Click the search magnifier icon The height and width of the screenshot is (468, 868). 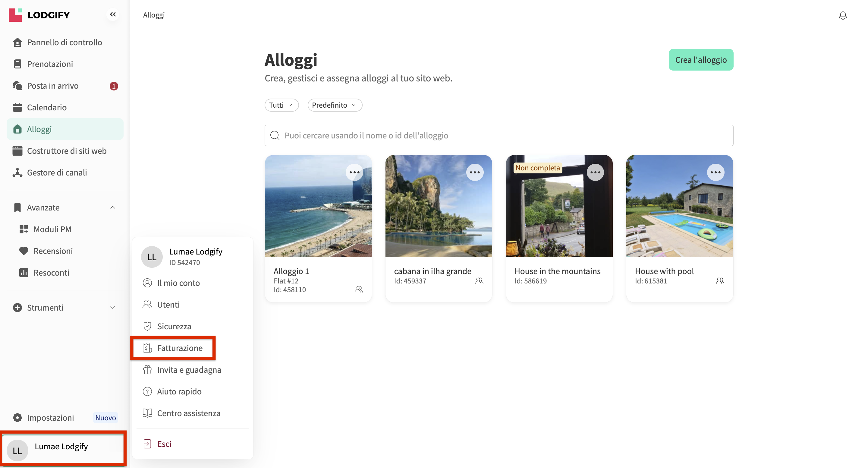(x=275, y=135)
